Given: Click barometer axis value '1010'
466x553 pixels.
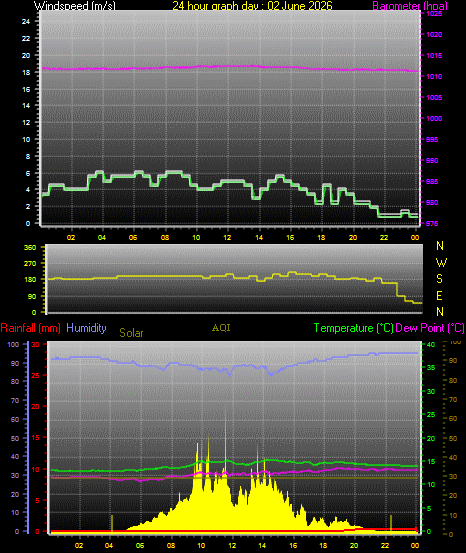Looking at the screenshot, I should (x=434, y=77).
